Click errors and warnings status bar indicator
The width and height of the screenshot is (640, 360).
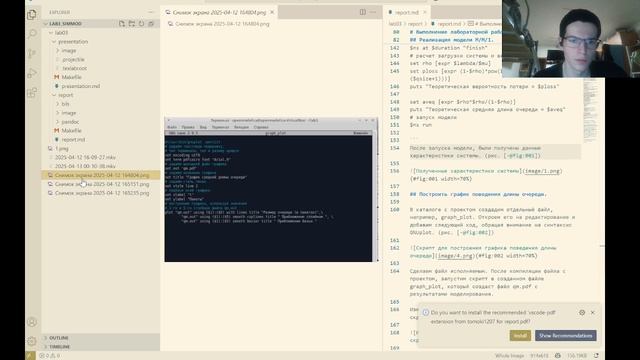tap(49, 356)
